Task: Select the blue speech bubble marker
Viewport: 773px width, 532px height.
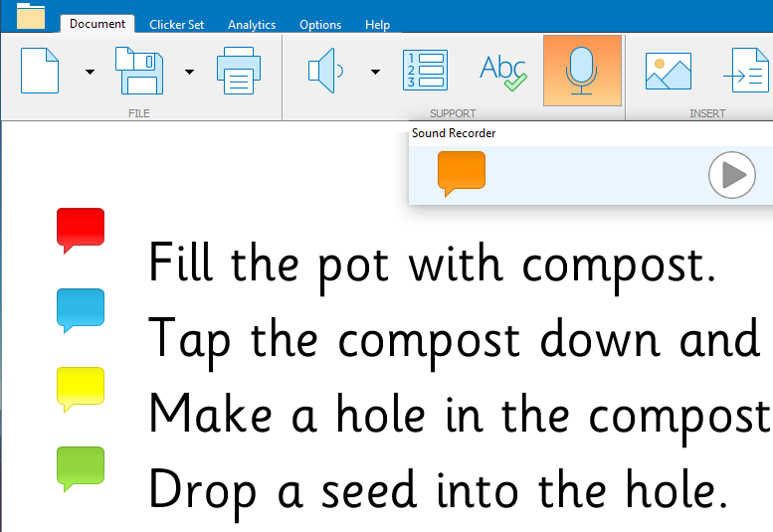Action: tap(81, 309)
